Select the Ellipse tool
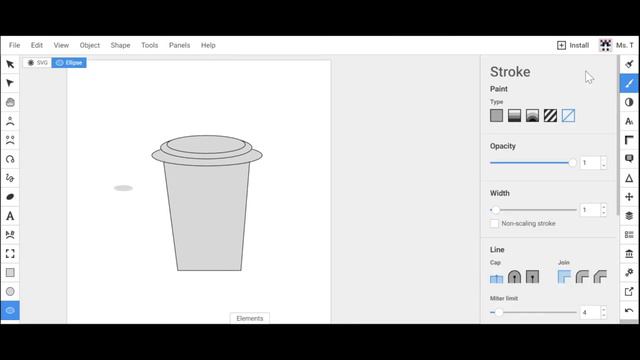Image resolution: width=640 pixels, height=360 pixels. [10, 310]
